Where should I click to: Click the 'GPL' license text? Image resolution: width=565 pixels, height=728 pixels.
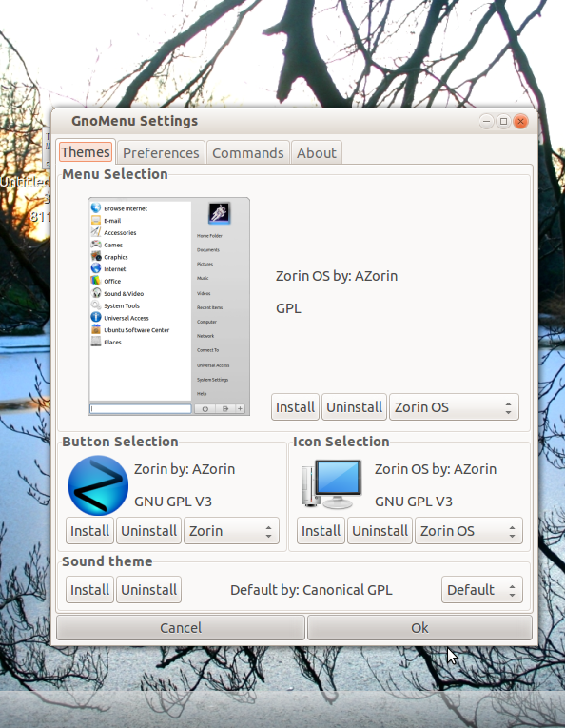point(288,308)
